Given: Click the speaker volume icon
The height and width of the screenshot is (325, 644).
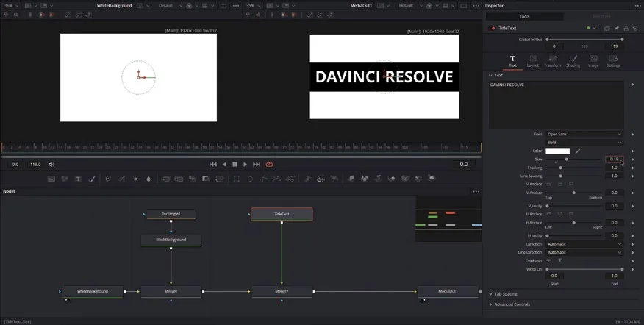Looking at the screenshot, I should coord(51,165).
